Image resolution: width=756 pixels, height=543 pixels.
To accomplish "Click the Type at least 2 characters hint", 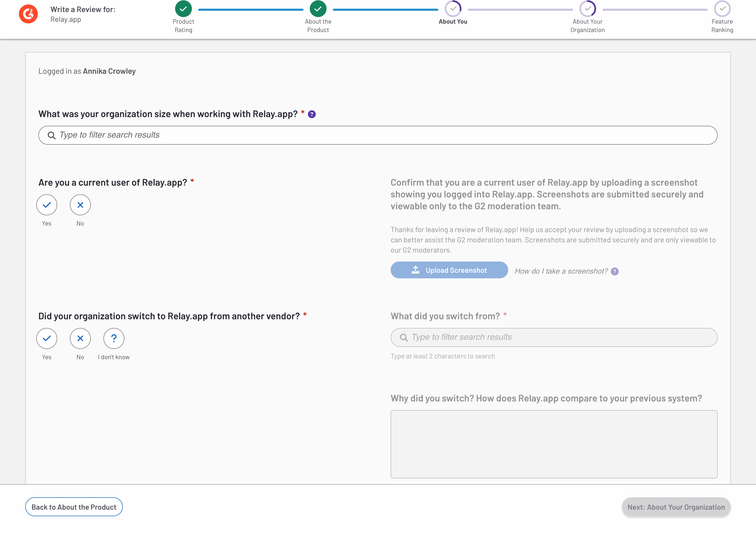I will pyautogui.click(x=442, y=356).
